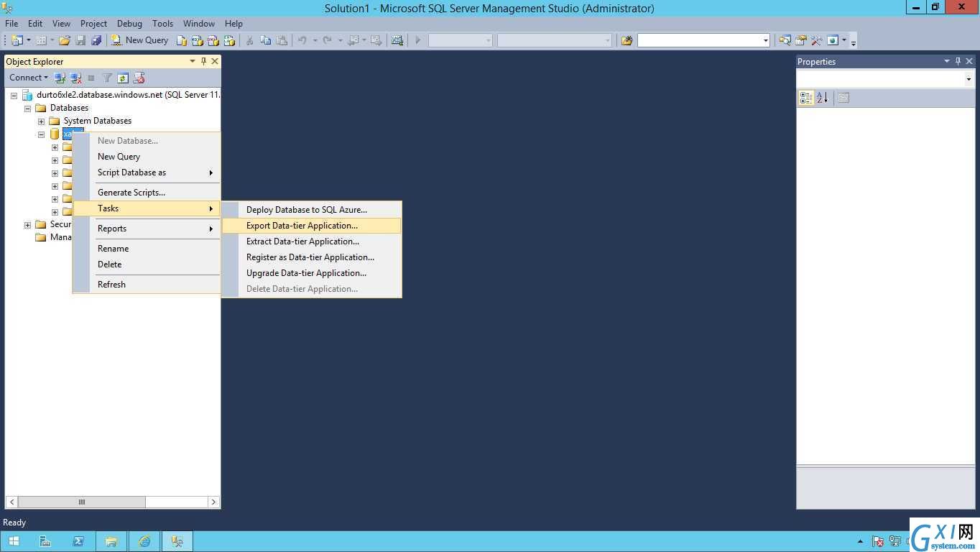
Task: Collapse the Databases folder node
Action: pyautogui.click(x=27, y=108)
